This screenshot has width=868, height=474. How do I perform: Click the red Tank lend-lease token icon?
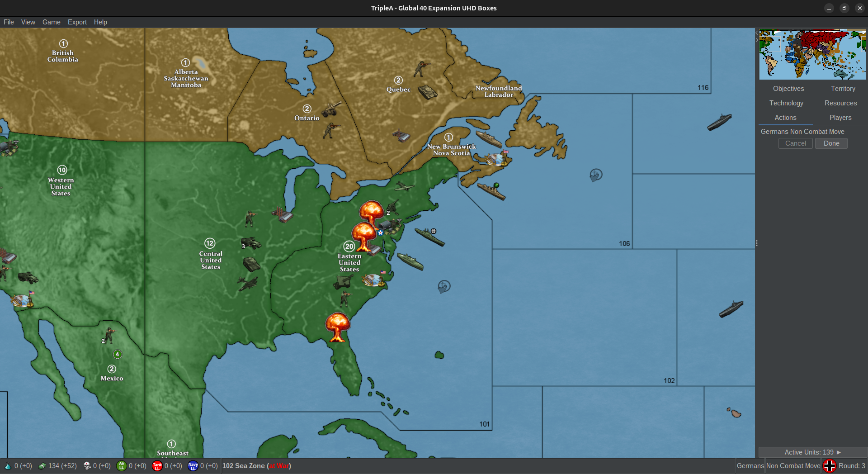point(157,466)
